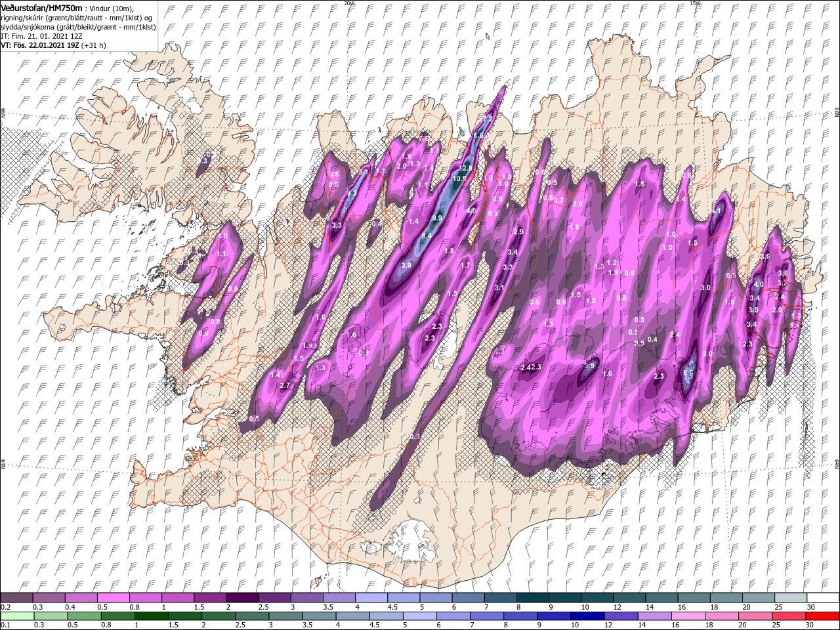The height and width of the screenshot is (630, 840).
Task: Click the 12.8 precipitation value on map
Action: point(466,169)
